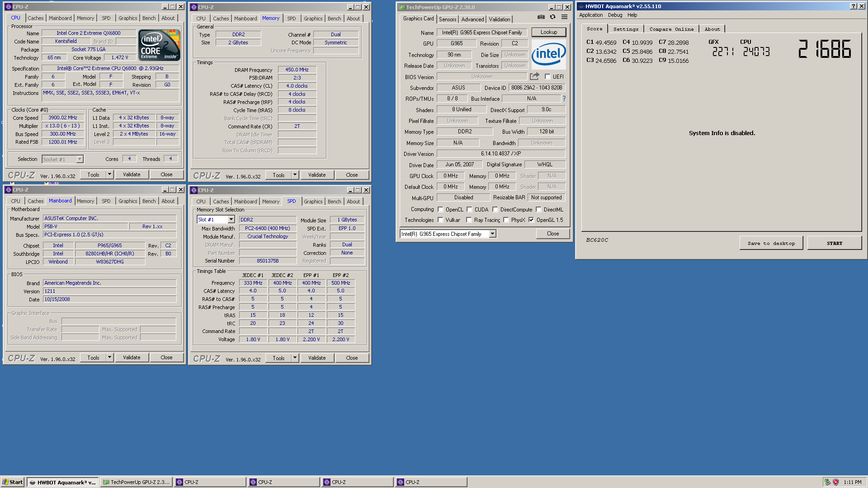Expand Tools arrow in CPU-Z CPU window
The width and height of the screenshot is (868, 488).
109,174
